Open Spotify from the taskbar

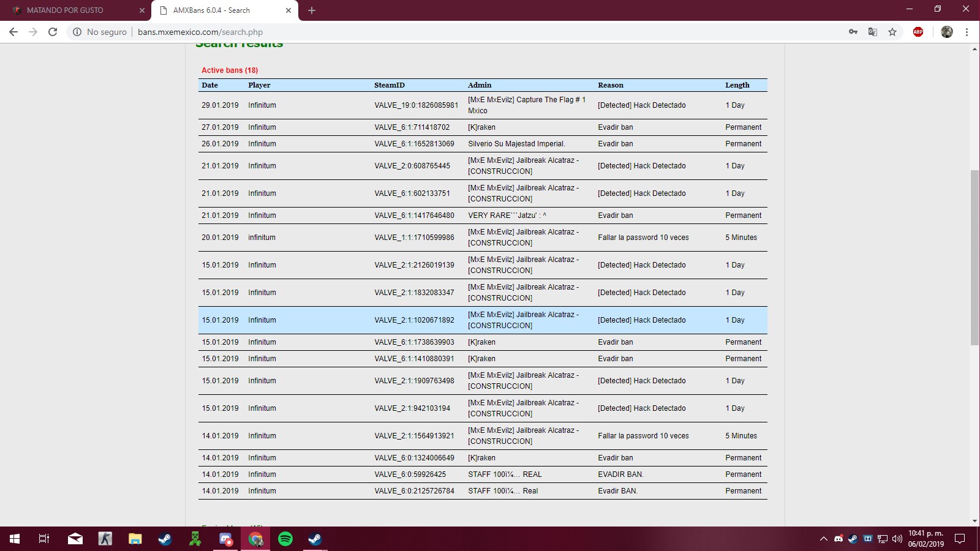coord(285,539)
